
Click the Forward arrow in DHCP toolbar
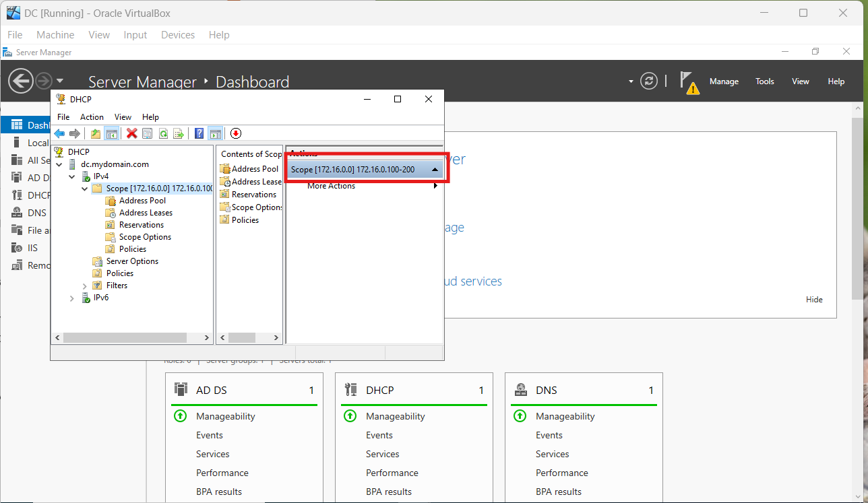[x=75, y=133]
